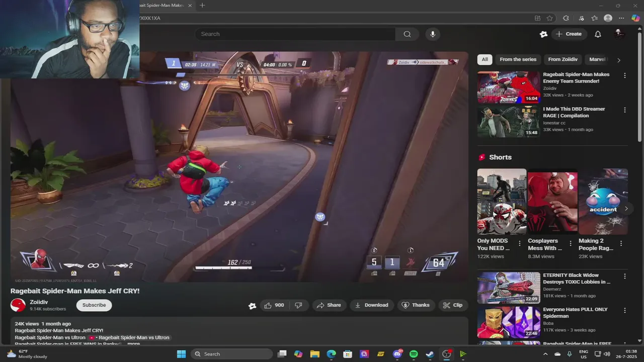Show next Shorts with arrow
644x362 pixels.
626,209
